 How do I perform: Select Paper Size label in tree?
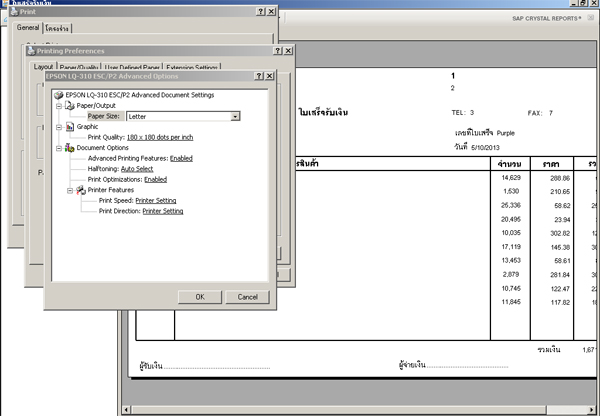click(104, 116)
